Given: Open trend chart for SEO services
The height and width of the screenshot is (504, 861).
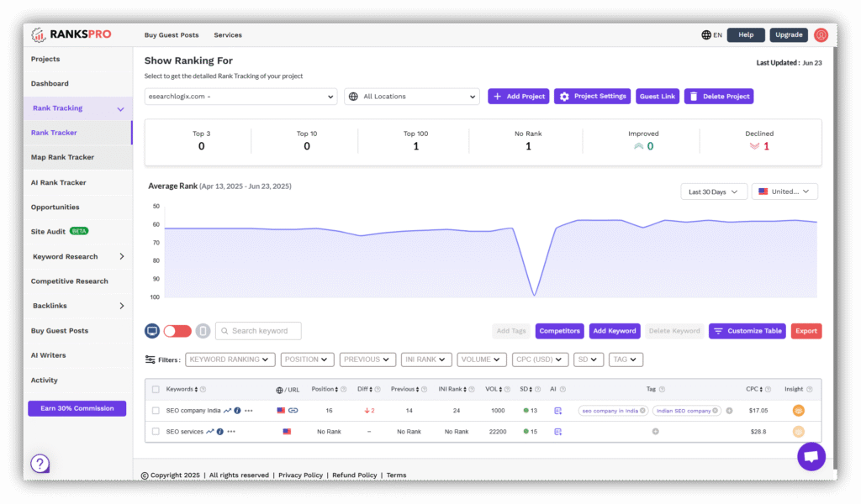Looking at the screenshot, I should [209, 432].
